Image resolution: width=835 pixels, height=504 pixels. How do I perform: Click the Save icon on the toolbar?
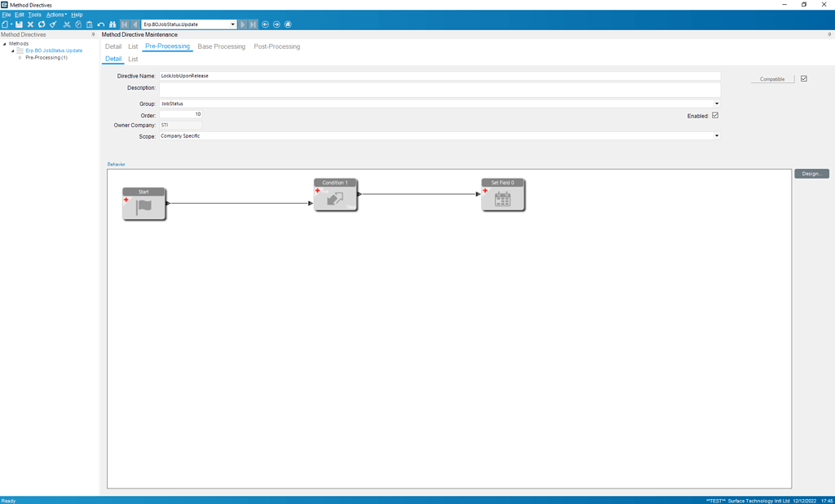click(x=19, y=24)
